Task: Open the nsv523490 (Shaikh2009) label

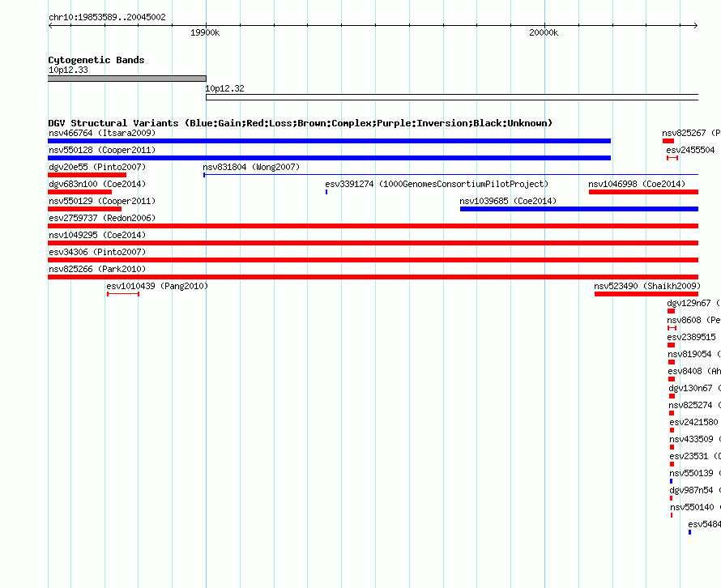Action: (647, 287)
